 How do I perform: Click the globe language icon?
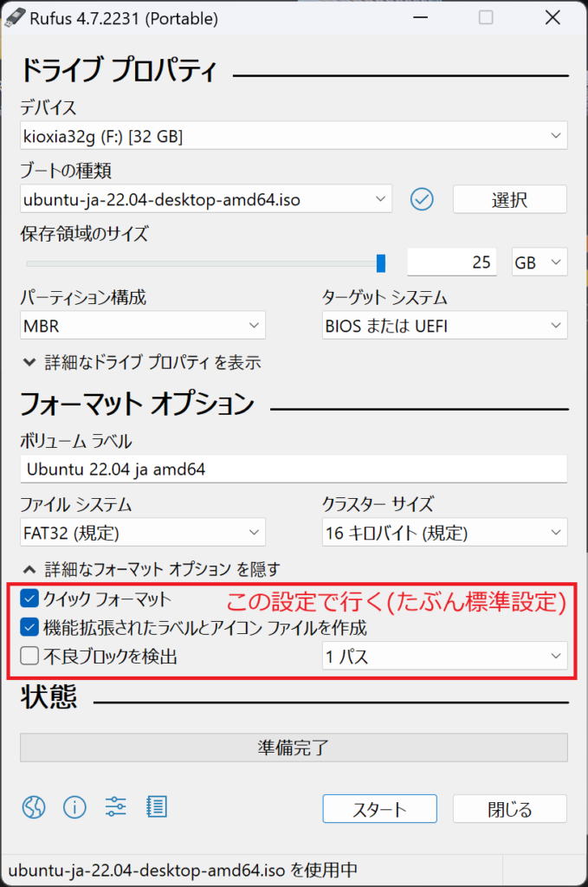[x=33, y=808]
